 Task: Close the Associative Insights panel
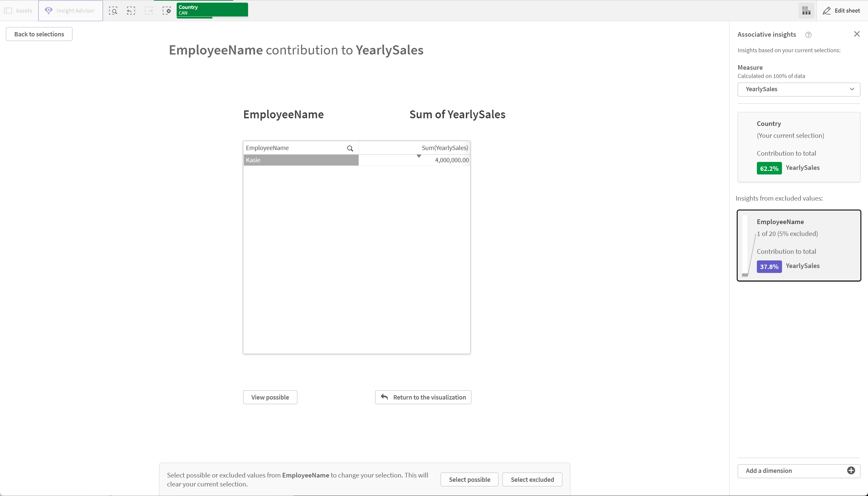857,34
